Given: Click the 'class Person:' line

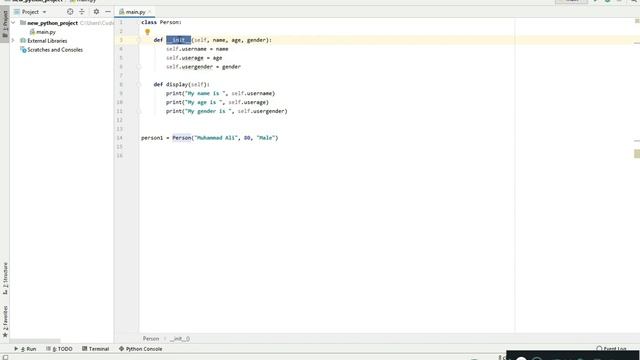Looking at the screenshot, I should 161,22.
